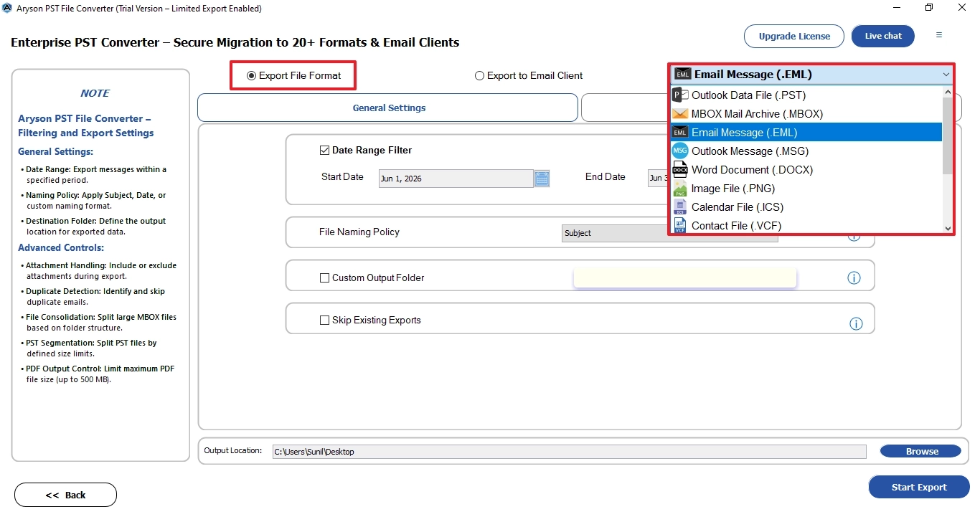
Task: Click the General Settings: side panel heading
Action: click(55, 151)
